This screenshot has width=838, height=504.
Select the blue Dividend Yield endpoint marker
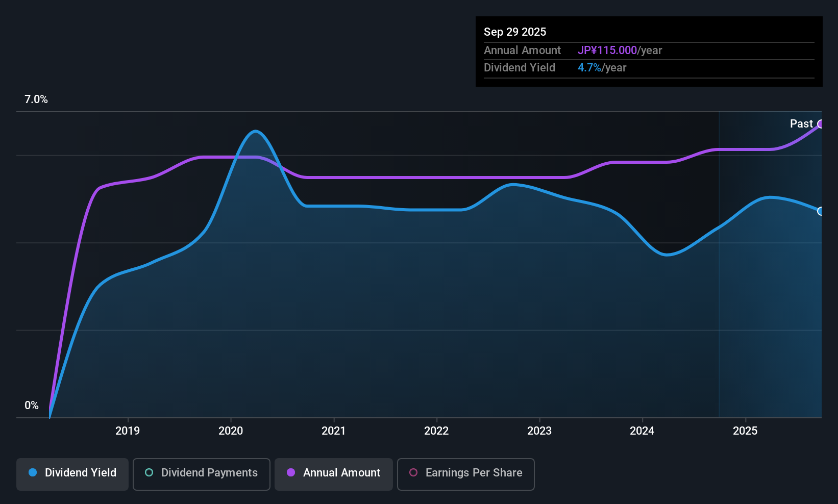point(820,211)
